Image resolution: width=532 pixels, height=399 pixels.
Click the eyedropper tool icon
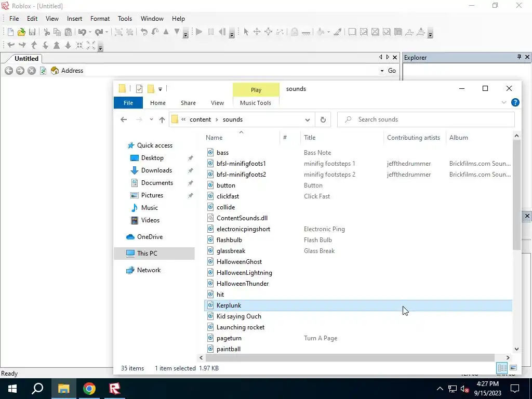click(337, 32)
